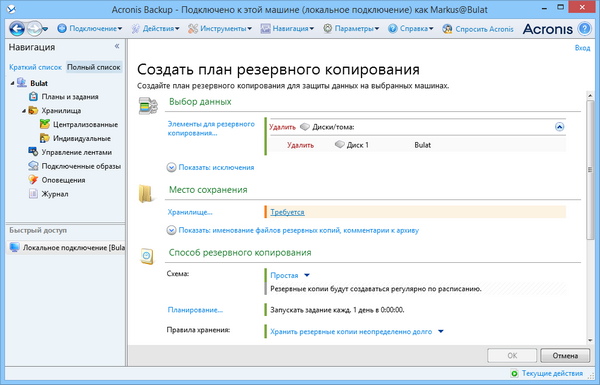
Task: Click the Параметры gear icon
Action: pos(328,29)
